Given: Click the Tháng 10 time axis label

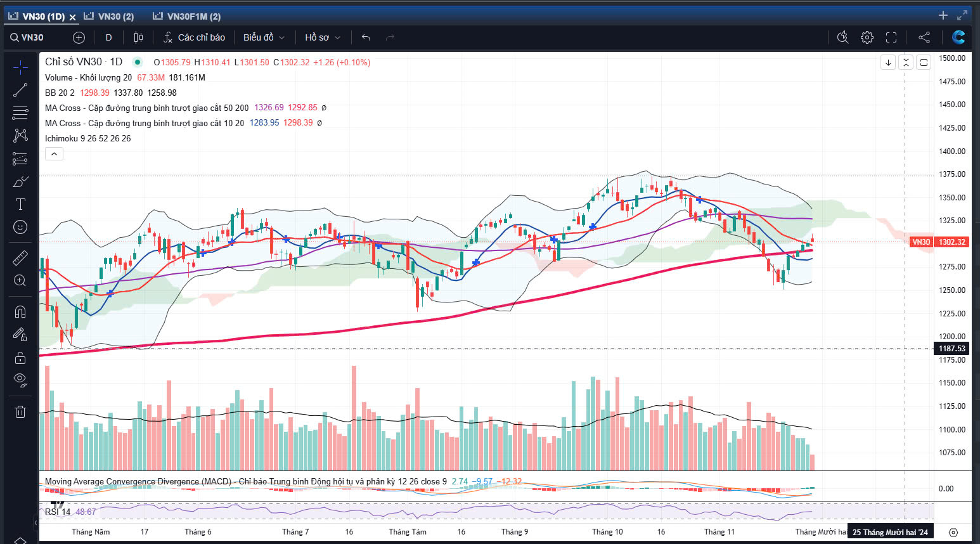Looking at the screenshot, I should (x=607, y=532).
